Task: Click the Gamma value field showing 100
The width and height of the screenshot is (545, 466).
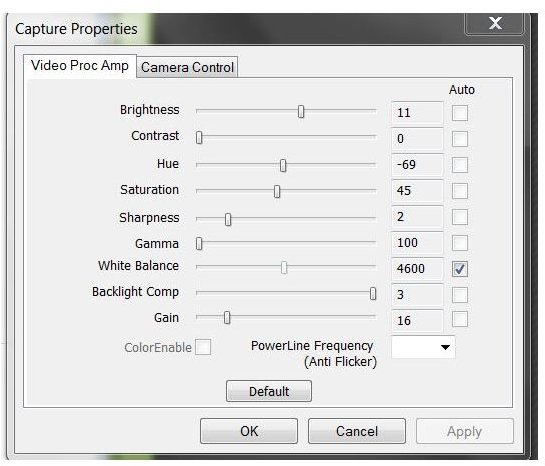Action: (417, 243)
